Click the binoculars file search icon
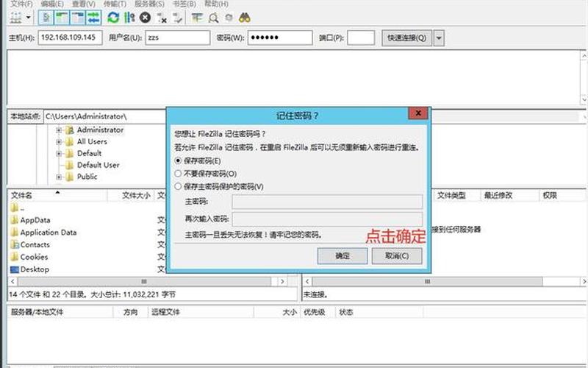The width and height of the screenshot is (588, 368). [x=245, y=17]
